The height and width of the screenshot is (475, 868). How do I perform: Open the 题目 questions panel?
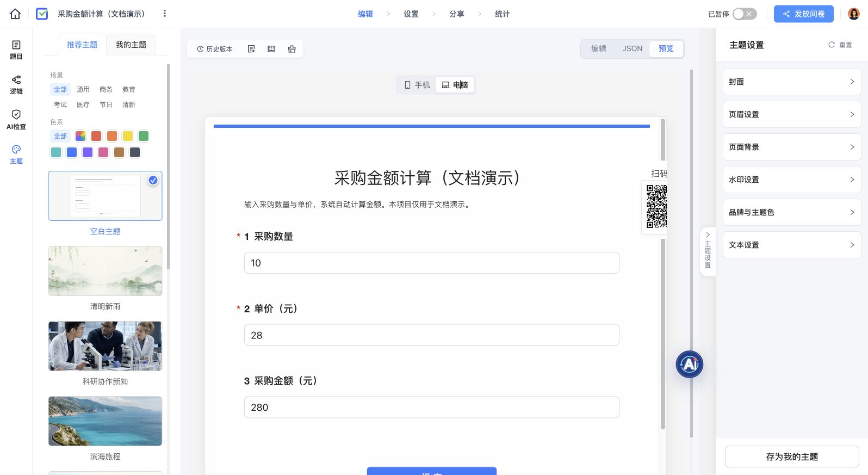pyautogui.click(x=16, y=50)
